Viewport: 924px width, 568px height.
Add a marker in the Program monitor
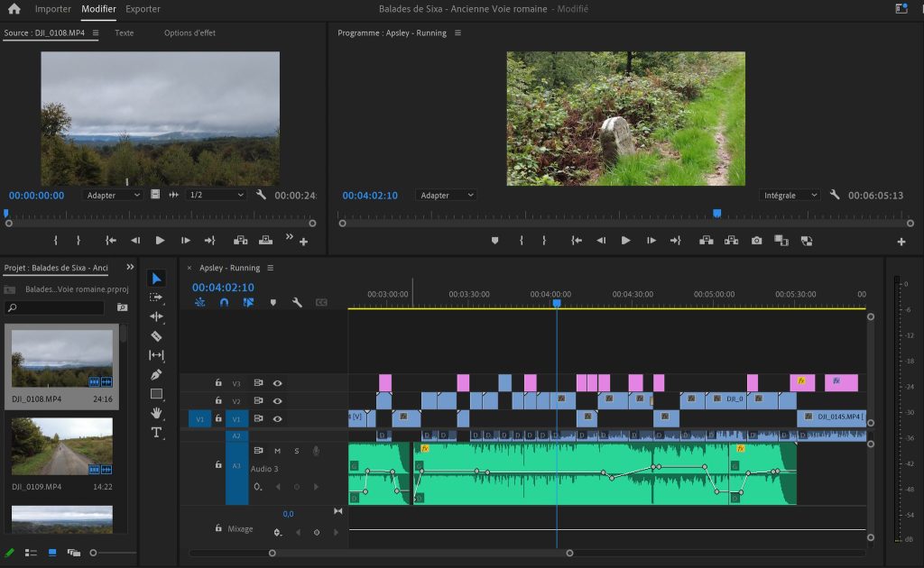pos(494,241)
